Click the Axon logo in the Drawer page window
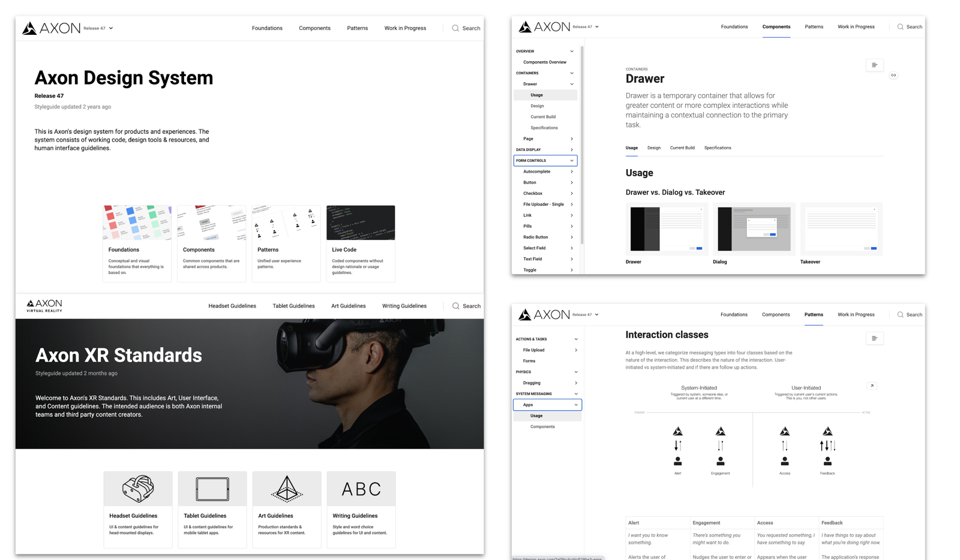Viewport: 960px width, 560px height. click(x=544, y=27)
